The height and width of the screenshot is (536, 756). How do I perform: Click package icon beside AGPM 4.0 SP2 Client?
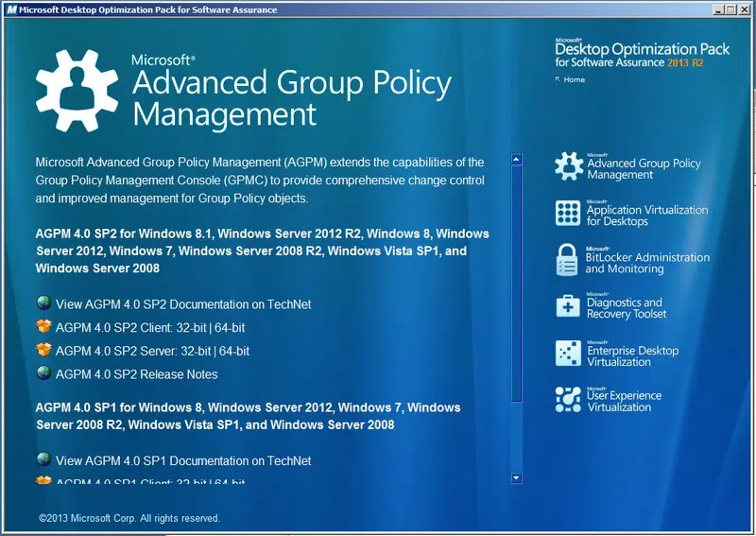(43, 326)
